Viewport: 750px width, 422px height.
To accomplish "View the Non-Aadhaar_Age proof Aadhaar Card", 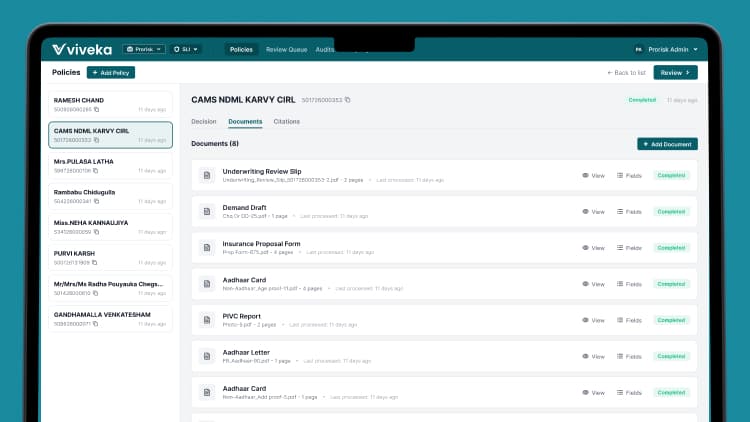I will (593, 284).
